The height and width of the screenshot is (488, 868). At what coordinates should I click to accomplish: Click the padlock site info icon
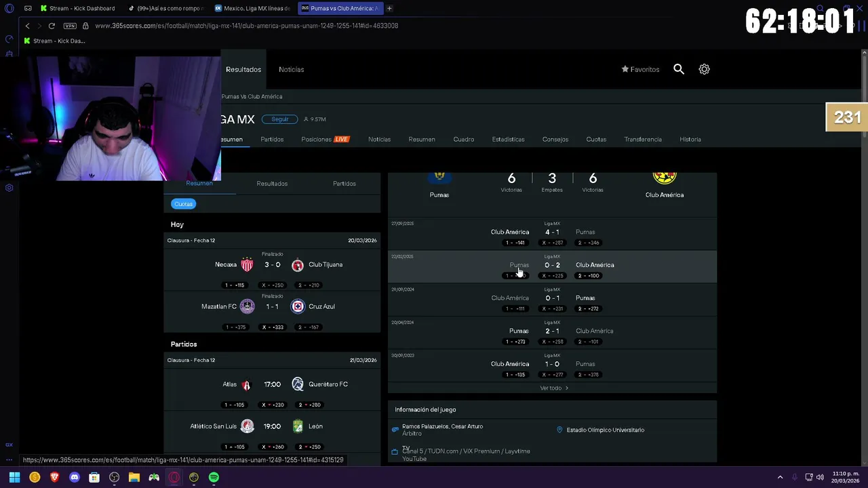point(85,26)
